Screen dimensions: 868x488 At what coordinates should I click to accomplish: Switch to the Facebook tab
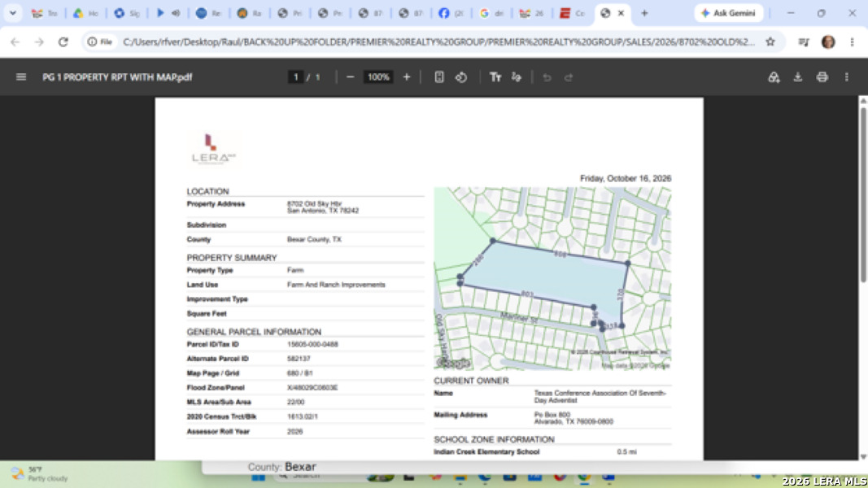pos(452,13)
